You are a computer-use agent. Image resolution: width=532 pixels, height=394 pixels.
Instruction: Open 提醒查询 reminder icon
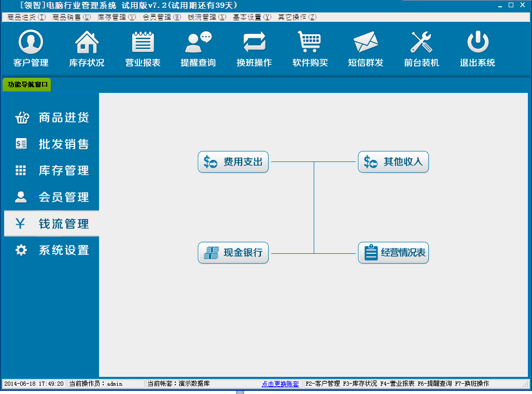pyautogui.click(x=199, y=42)
